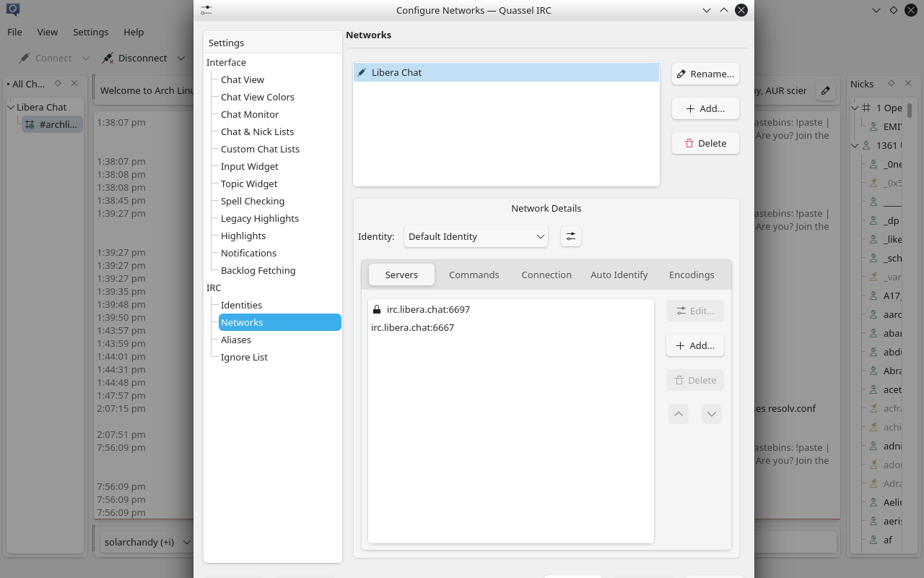Select Libera Chat in networks list
Screen dimensions: 924x578
pos(506,72)
